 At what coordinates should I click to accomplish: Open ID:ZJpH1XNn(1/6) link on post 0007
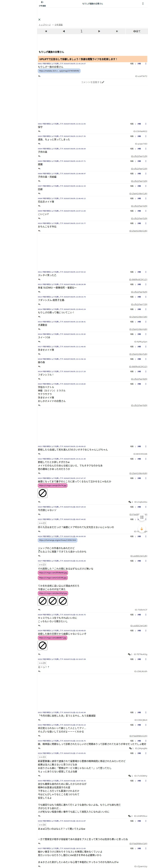tap(138, 194)
